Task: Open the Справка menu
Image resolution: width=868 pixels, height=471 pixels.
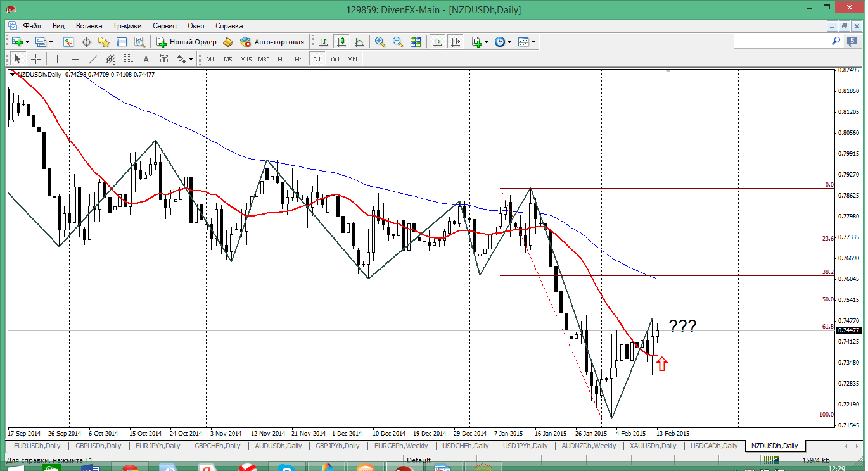Action: [x=229, y=26]
